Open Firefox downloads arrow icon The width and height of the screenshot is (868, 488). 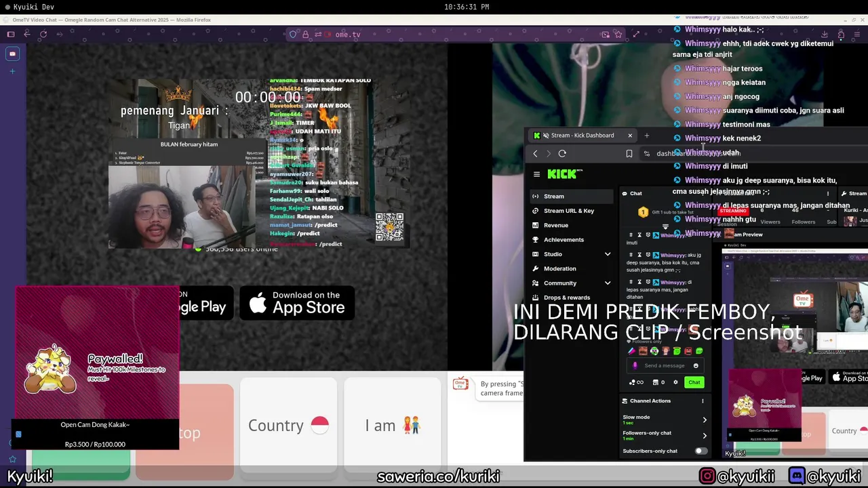pyautogui.click(x=825, y=35)
